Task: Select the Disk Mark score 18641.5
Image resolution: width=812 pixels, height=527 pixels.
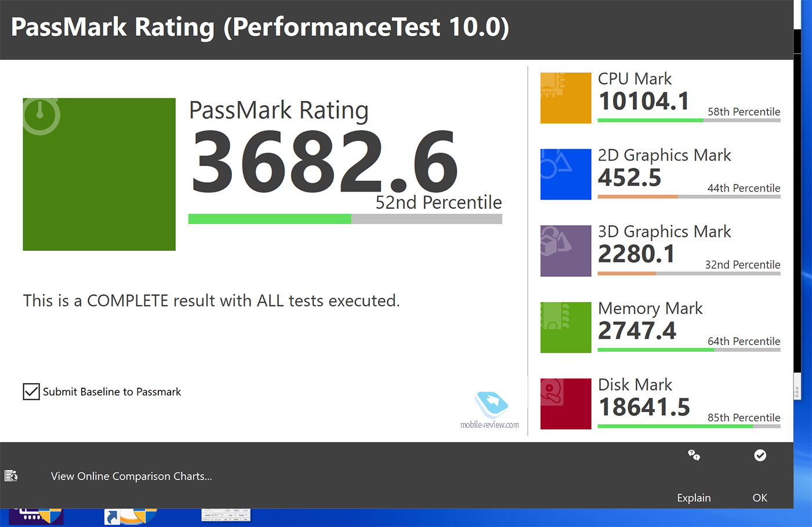Action: [644, 407]
